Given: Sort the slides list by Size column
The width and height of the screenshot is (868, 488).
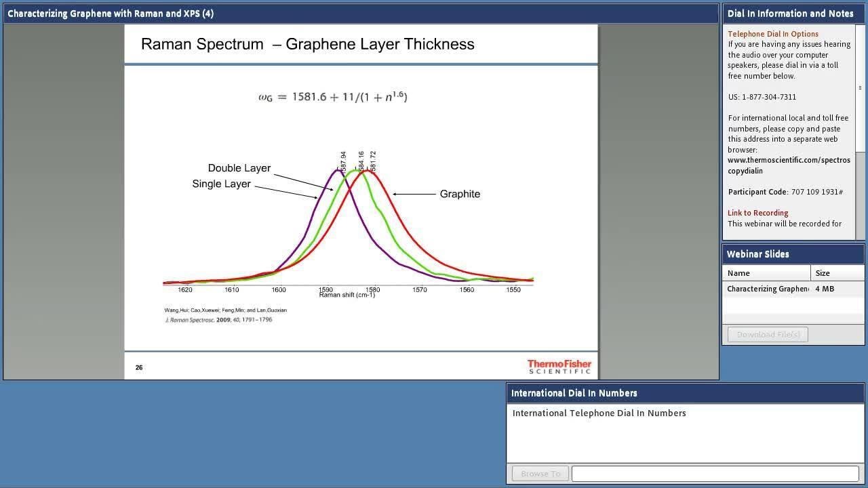Looking at the screenshot, I should pyautogui.click(x=837, y=273).
